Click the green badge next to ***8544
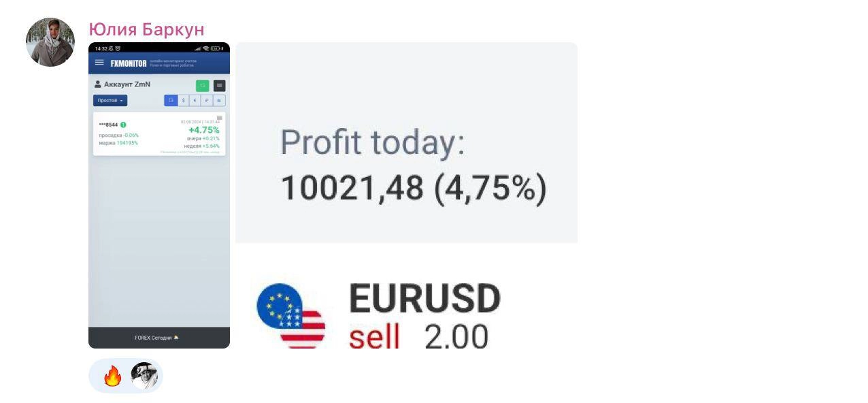 pos(123,125)
